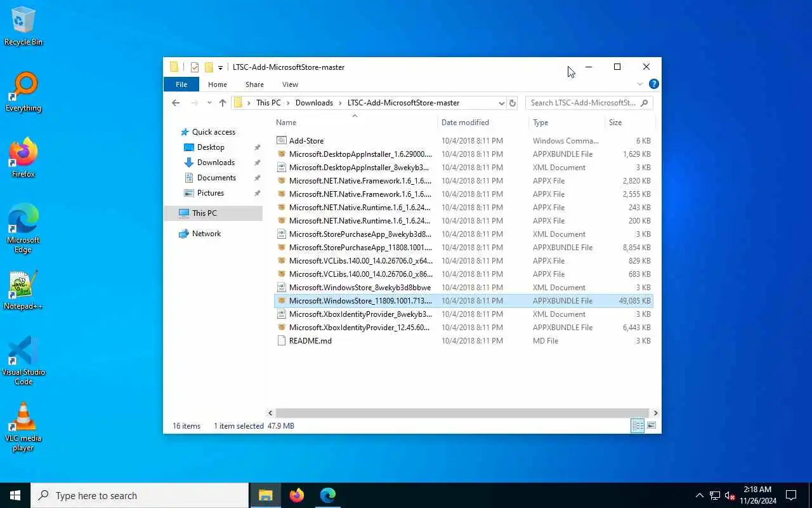Click the File Explorer taskbar icon
The image size is (812, 508).
(265, 495)
